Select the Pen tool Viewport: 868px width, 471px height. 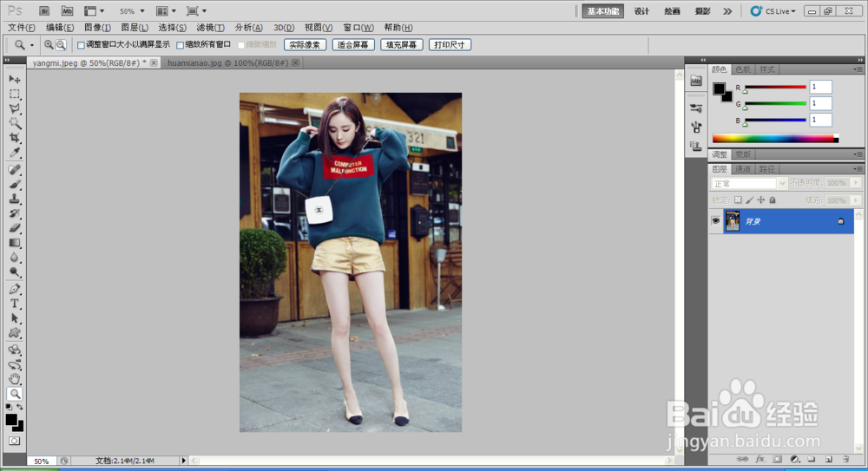15,289
